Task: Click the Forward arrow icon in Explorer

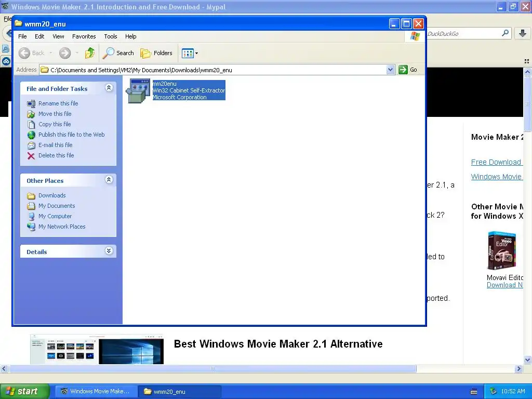Action: pyautogui.click(x=65, y=53)
